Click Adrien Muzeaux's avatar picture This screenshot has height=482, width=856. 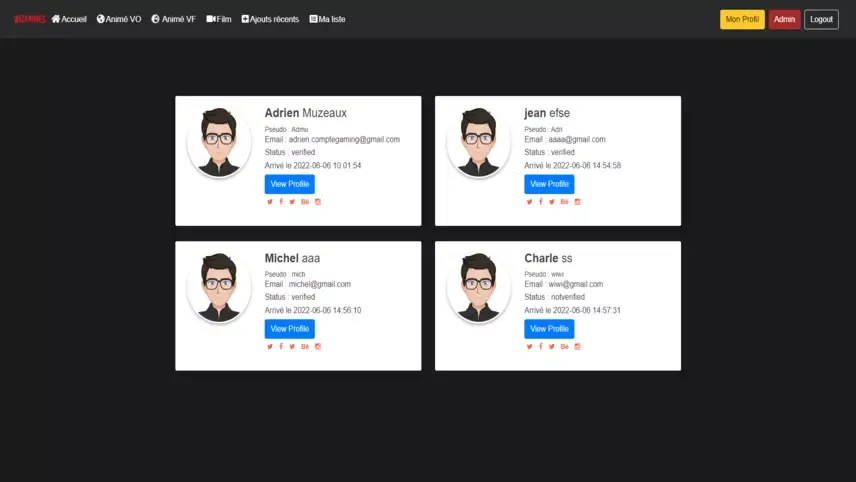219,142
